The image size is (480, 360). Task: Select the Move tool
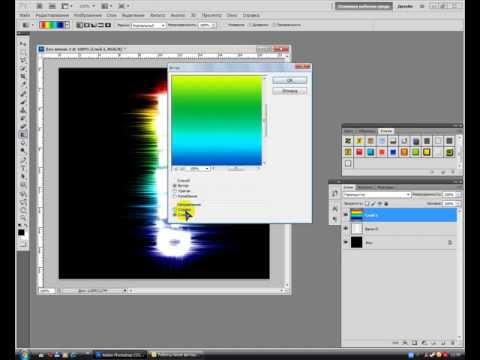[23, 43]
